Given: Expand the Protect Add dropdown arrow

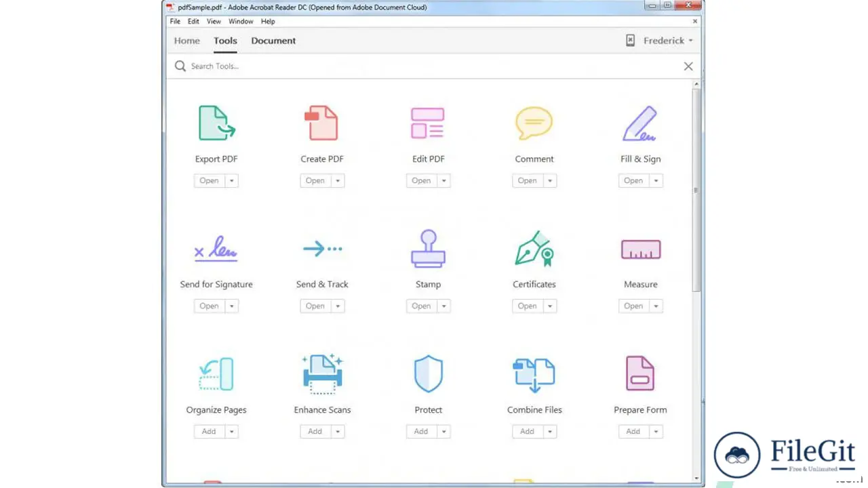Looking at the screenshot, I should [443, 432].
